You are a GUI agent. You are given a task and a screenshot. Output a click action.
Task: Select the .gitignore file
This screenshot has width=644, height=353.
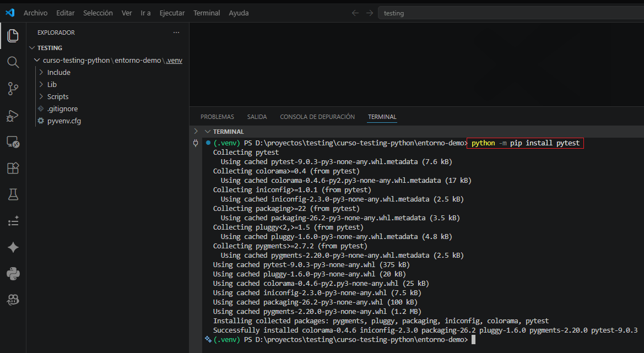(x=62, y=109)
